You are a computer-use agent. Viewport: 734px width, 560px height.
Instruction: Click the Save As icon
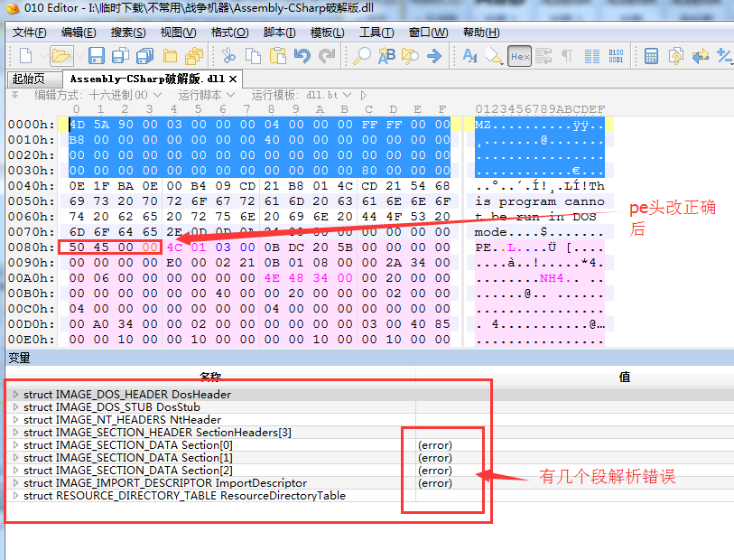(x=120, y=56)
